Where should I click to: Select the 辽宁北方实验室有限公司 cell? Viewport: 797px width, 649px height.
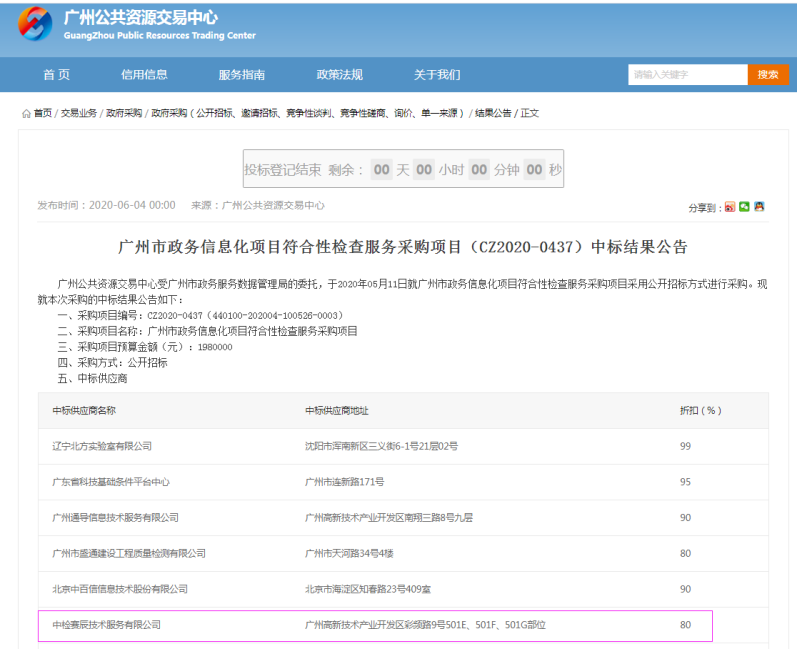102,446
